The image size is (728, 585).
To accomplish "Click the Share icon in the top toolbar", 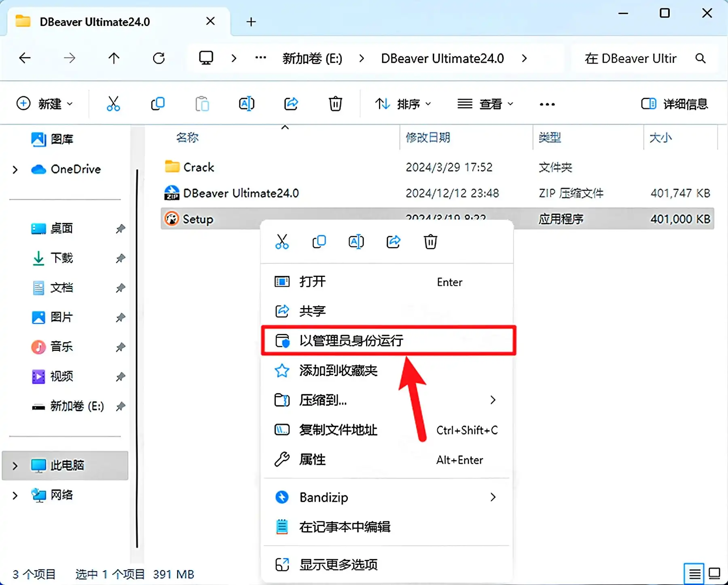I will [291, 104].
